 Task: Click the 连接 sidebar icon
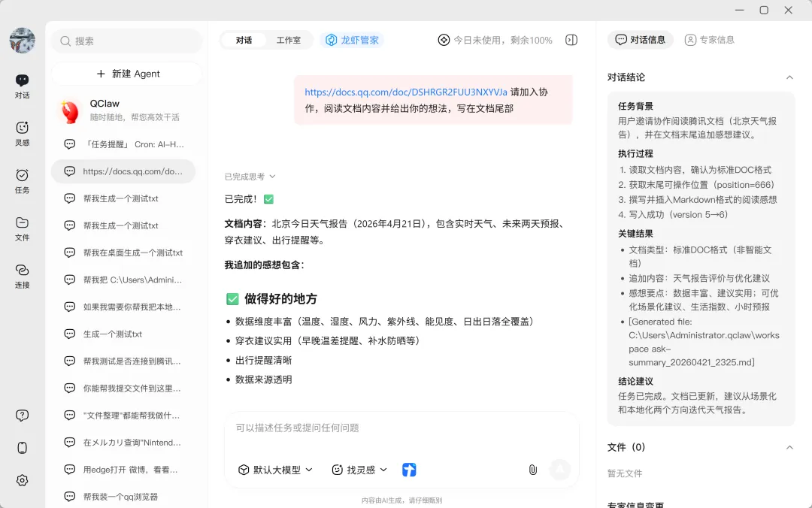click(22, 272)
